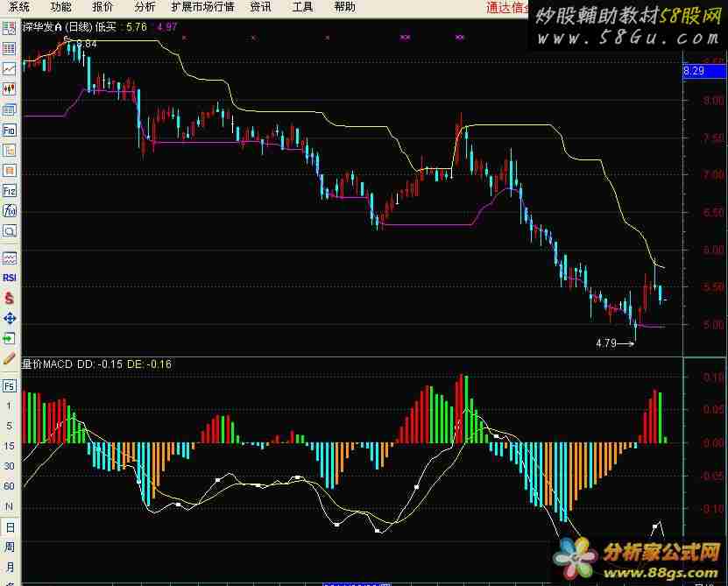Open the 系统 menu
Screen dimensions: 728x586
click(x=19, y=7)
